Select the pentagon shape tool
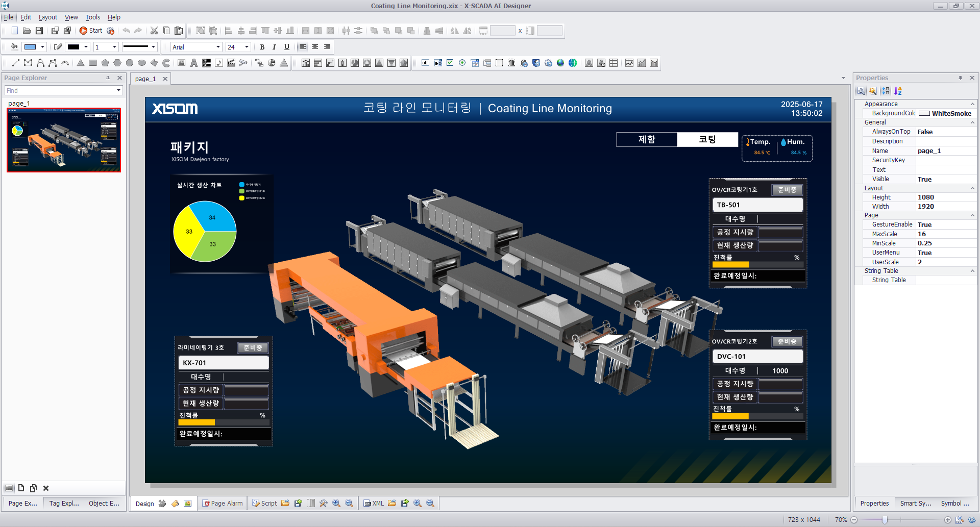This screenshot has width=980, height=527. (x=105, y=63)
